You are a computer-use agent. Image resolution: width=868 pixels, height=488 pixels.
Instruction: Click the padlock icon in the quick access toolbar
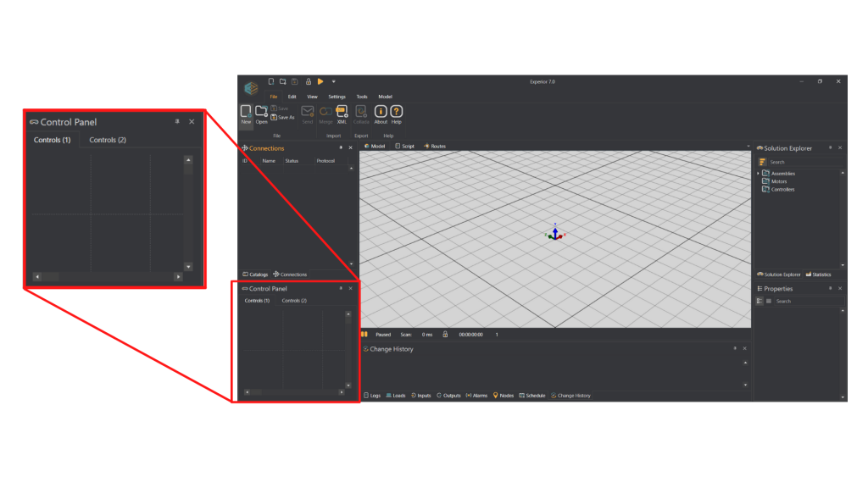[x=309, y=81]
